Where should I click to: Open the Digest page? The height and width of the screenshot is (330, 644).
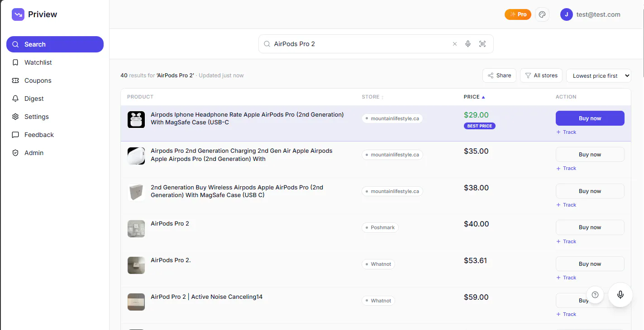point(55,99)
